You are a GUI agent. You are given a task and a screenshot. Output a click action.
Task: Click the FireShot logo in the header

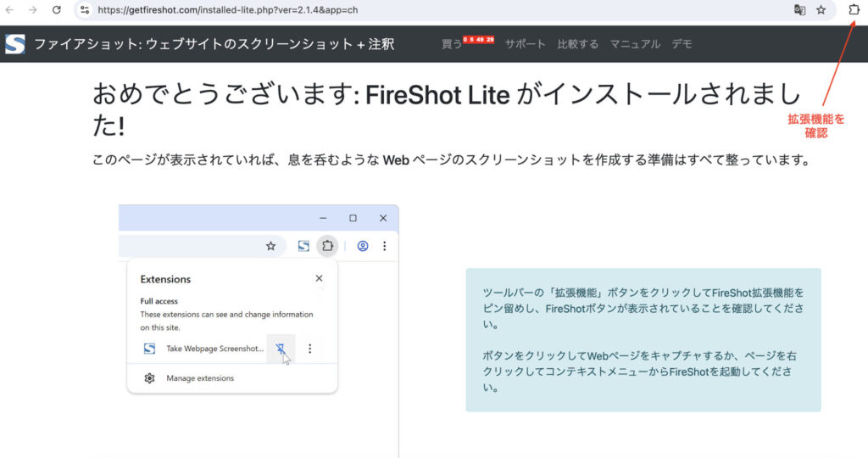click(15, 44)
